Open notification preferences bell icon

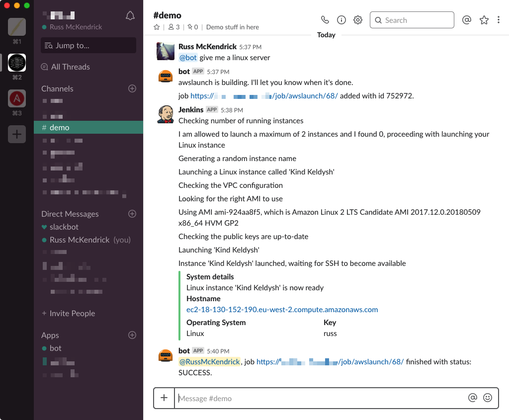[x=130, y=15]
